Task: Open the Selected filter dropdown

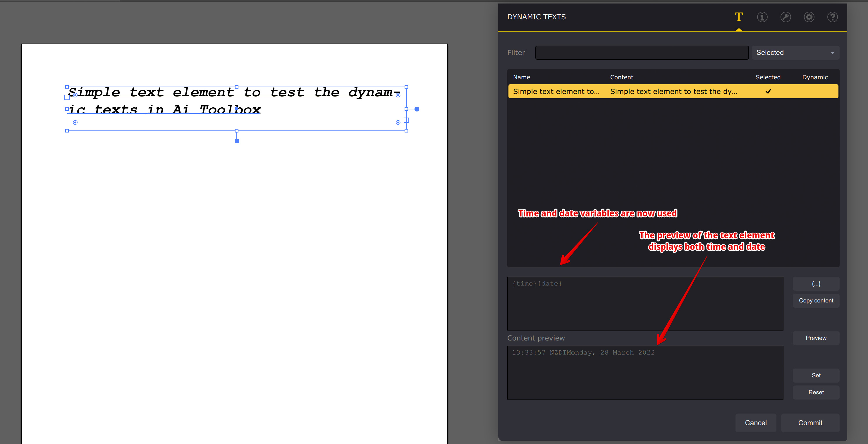Action: coord(795,52)
